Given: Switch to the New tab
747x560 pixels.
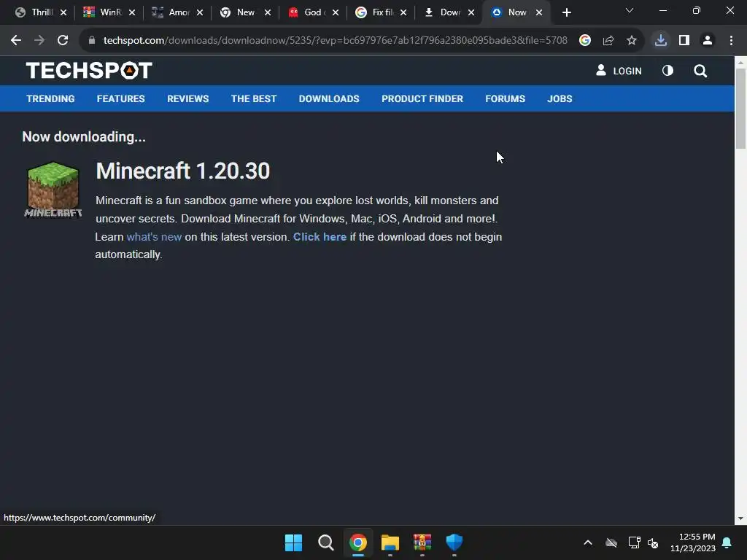Looking at the screenshot, I should coord(245,12).
